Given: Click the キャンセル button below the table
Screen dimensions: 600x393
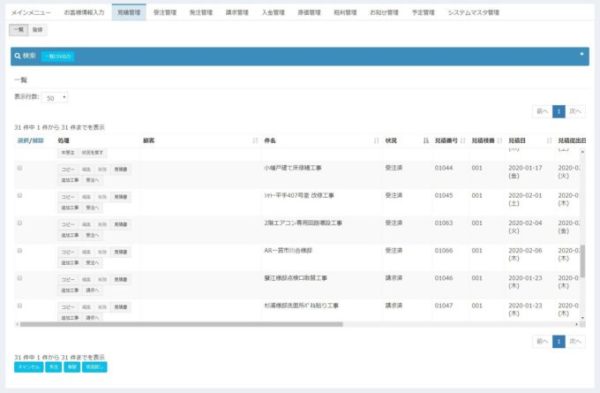Looking at the screenshot, I should (29, 367).
